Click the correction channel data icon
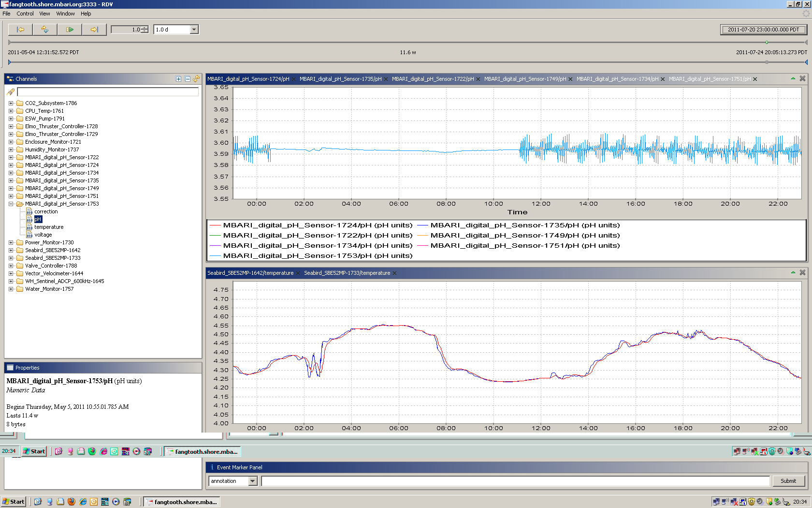 (x=29, y=211)
